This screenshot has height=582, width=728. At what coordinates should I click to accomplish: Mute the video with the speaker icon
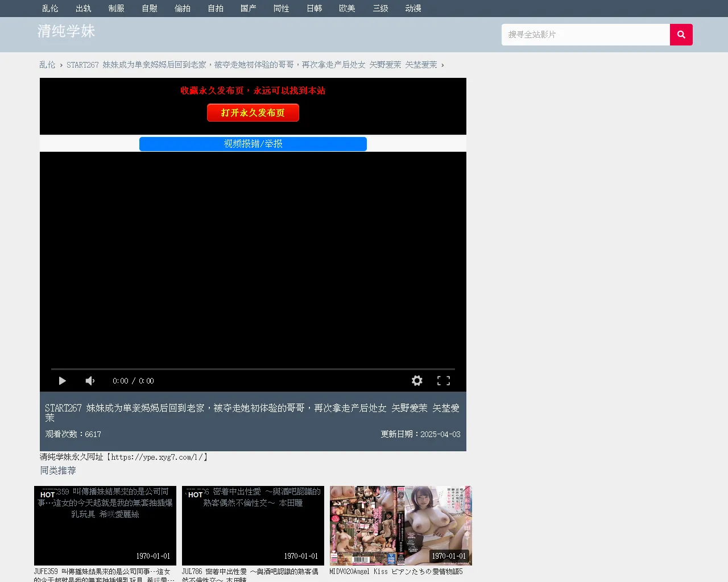(90, 381)
